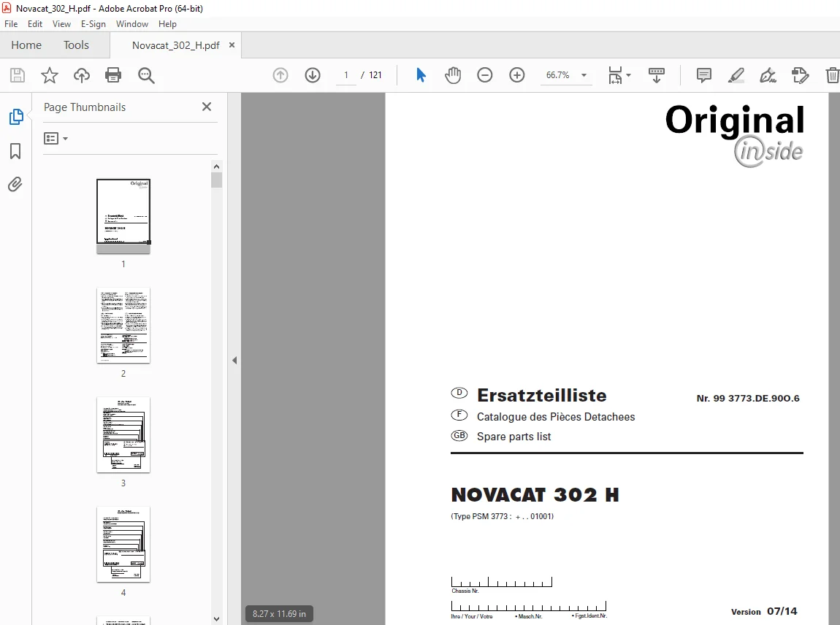Activate the Hand pan tool

coord(453,75)
